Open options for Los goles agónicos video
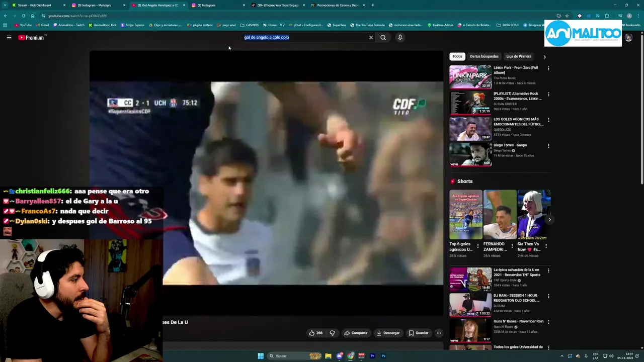The width and height of the screenshot is (644, 362). tap(548, 120)
